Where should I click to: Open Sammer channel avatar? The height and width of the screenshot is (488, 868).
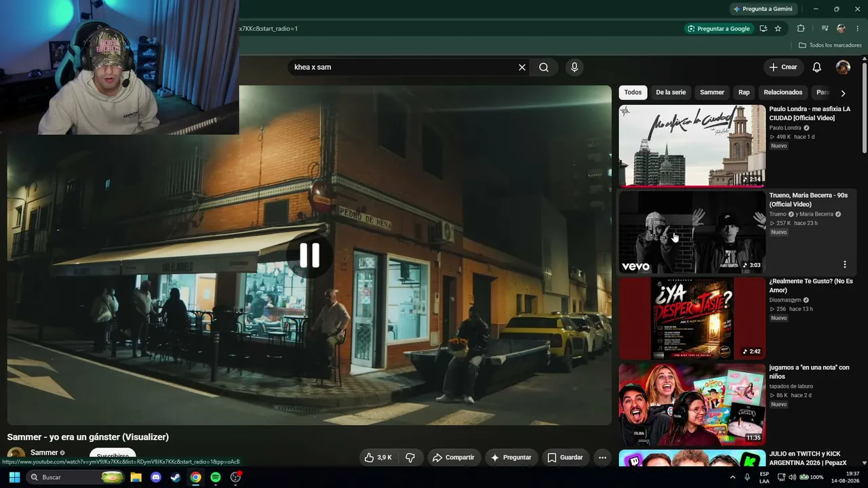(16, 456)
